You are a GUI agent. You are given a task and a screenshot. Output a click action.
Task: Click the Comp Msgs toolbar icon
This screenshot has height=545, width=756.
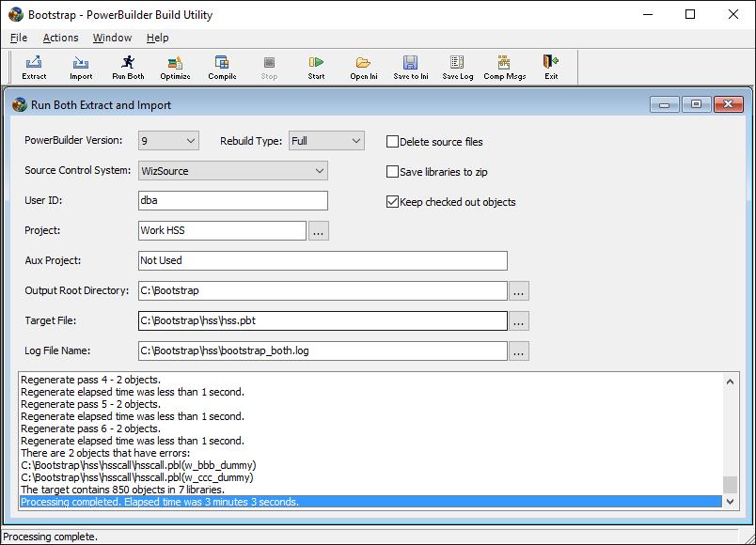(x=504, y=68)
